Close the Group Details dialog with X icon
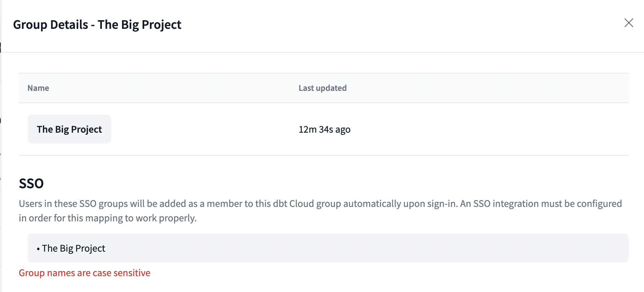644x292 pixels. pos(629,23)
